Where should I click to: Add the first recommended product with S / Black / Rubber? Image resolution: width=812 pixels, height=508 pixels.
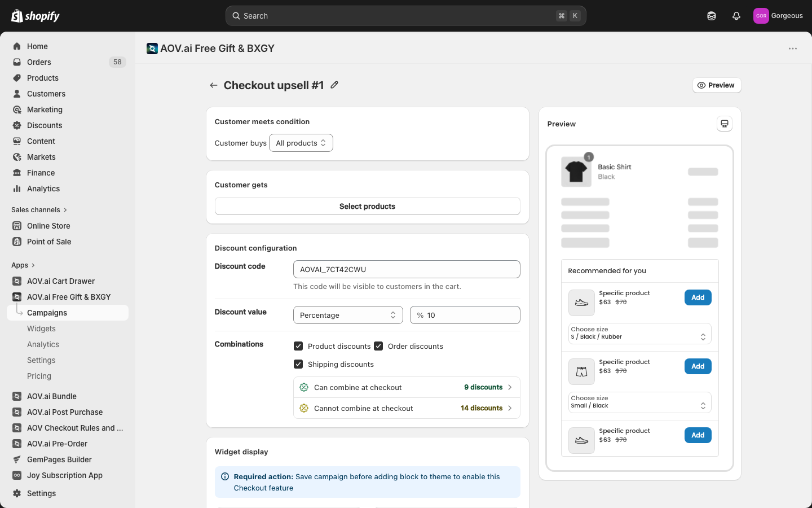[x=698, y=297]
